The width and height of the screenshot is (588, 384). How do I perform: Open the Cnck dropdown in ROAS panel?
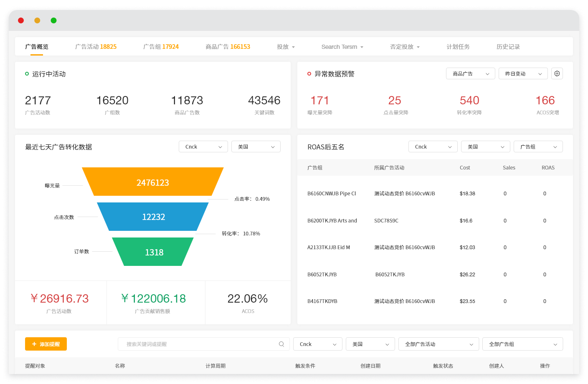tap(433, 147)
